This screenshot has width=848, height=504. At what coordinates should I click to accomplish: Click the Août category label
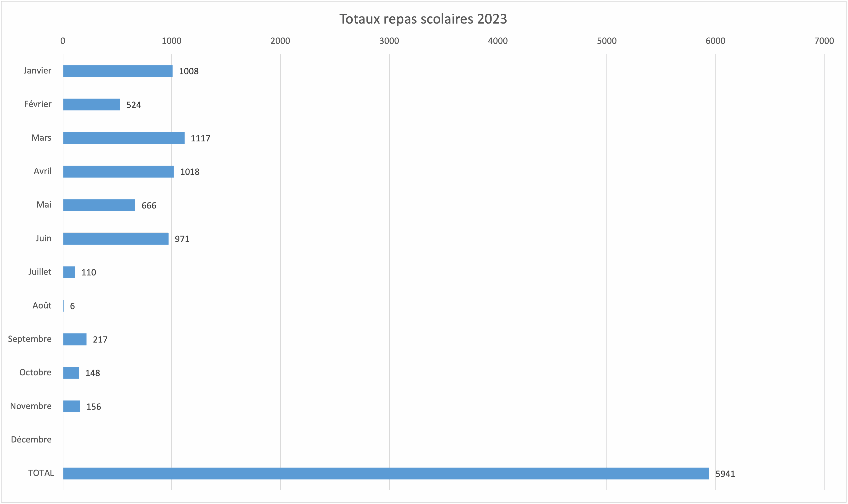(x=42, y=305)
